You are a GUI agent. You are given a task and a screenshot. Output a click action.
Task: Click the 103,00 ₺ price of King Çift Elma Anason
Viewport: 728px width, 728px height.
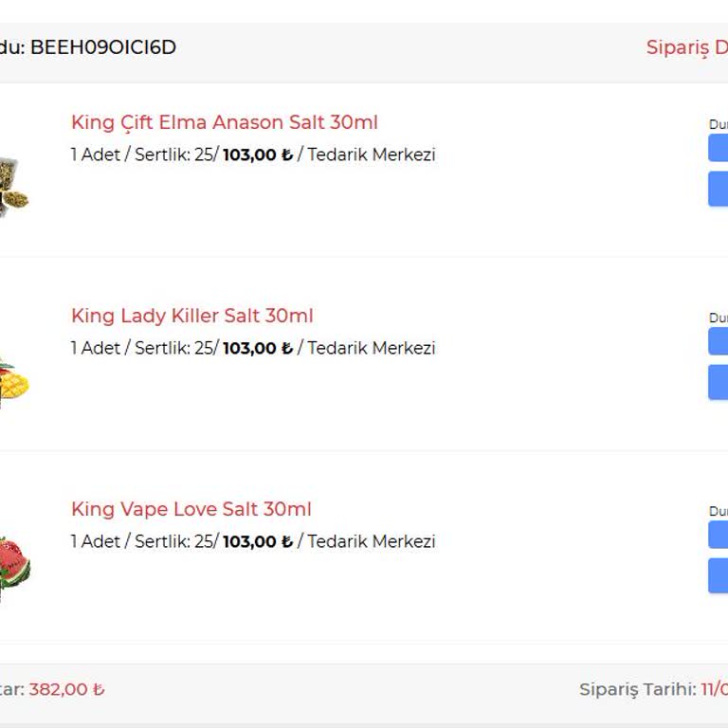[257, 155]
